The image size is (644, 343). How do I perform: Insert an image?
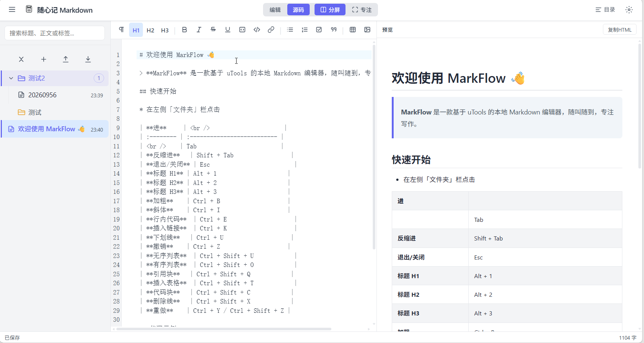click(367, 30)
